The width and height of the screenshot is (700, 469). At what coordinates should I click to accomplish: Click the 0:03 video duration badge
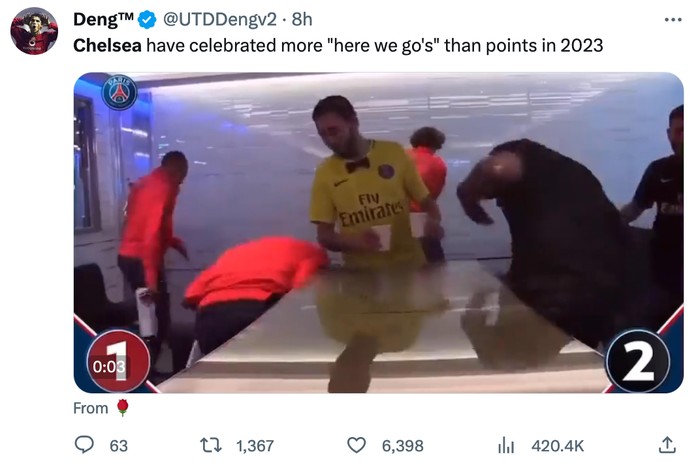coord(109,366)
